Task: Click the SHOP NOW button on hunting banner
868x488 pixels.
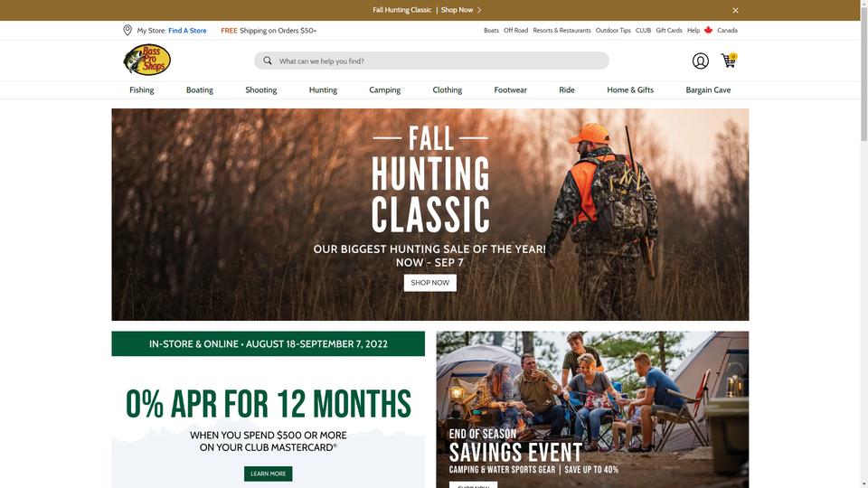Action: pos(430,283)
